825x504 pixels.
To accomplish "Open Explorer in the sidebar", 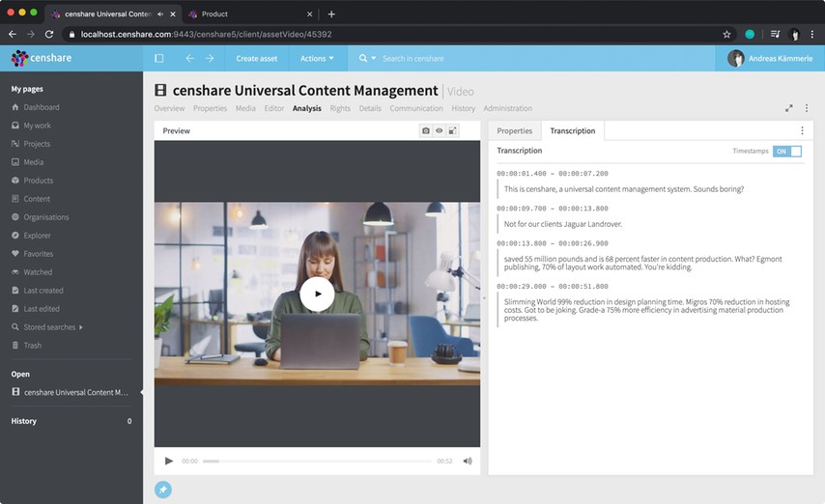I will tap(37, 236).
